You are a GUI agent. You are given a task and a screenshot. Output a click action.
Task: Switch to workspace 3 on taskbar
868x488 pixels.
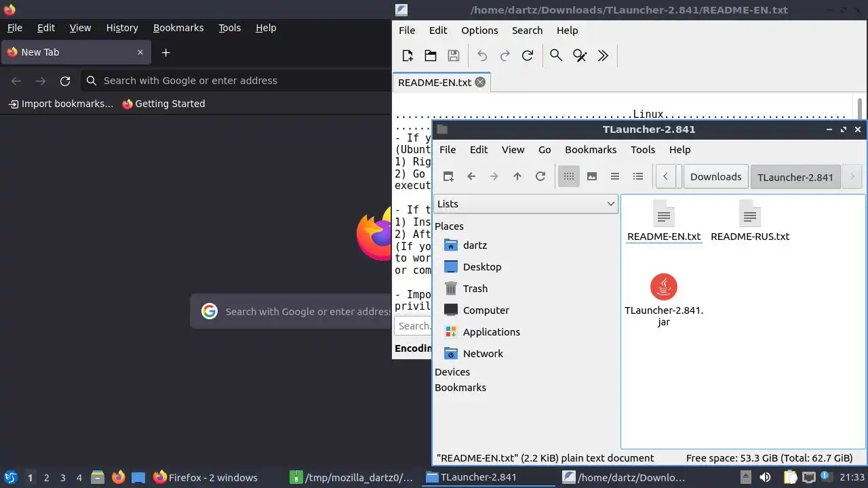62,478
